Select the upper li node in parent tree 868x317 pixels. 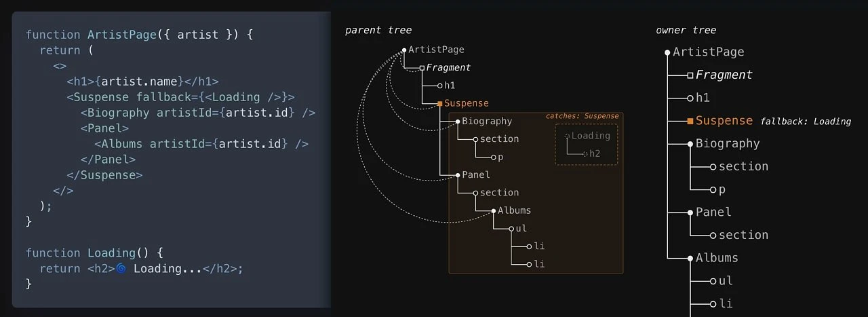538,246
